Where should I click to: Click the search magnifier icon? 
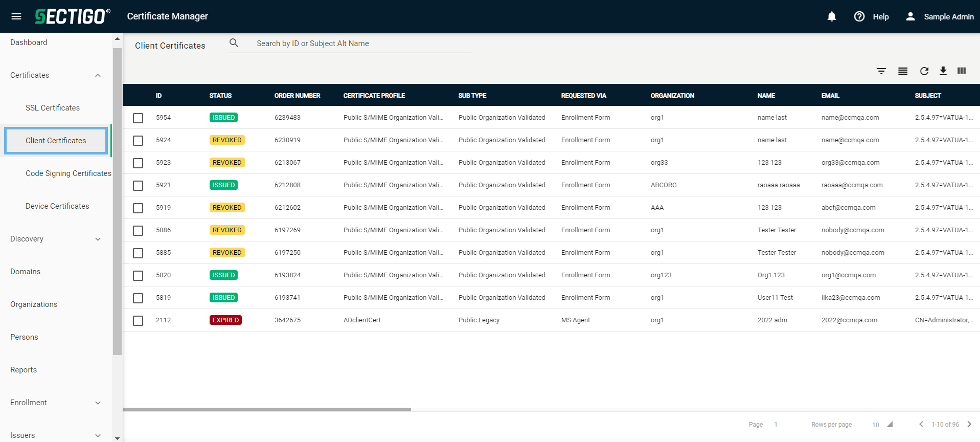[x=234, y=43]
